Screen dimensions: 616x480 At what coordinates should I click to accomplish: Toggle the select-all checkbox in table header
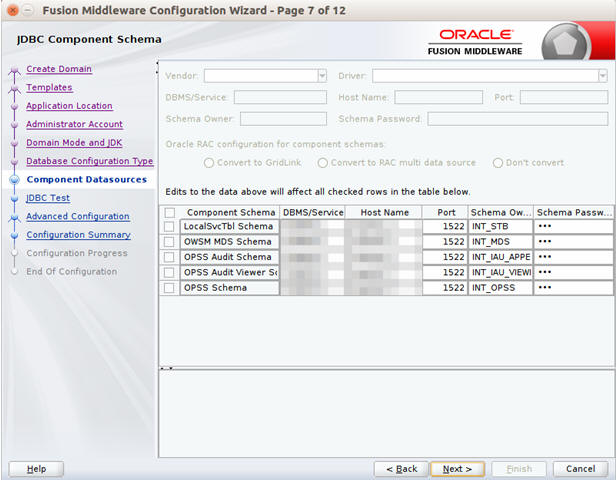[x=170, y=213]
